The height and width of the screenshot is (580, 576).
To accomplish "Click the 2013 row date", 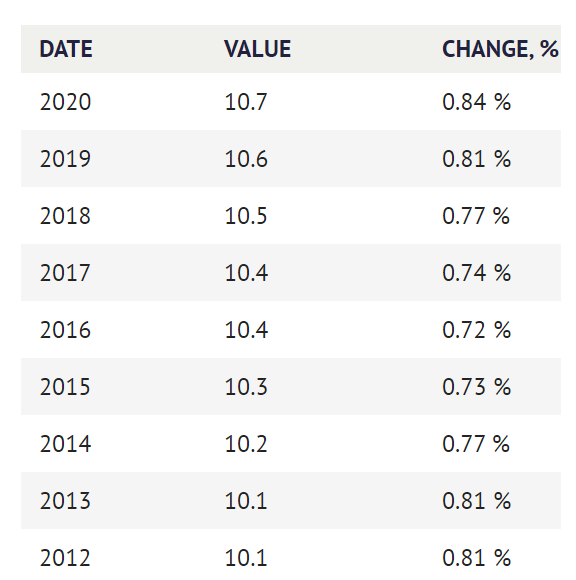I will (x=65, y=500).
